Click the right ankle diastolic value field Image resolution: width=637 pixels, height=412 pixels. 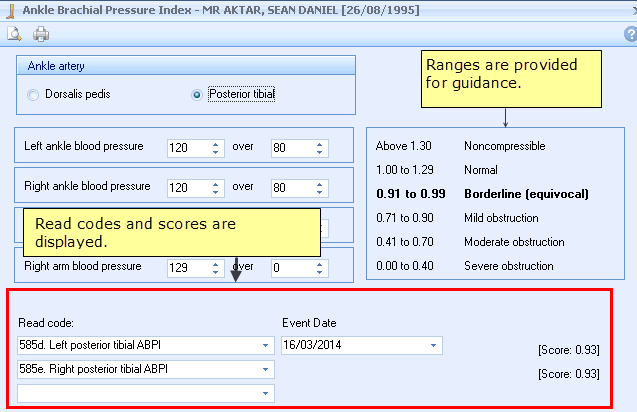click(x=291, y=187)
